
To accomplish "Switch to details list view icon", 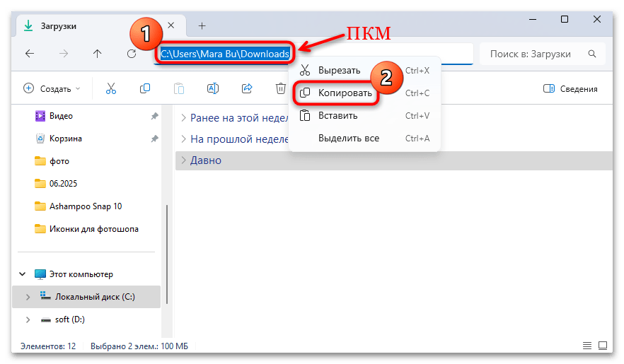I will click(587, 346).
